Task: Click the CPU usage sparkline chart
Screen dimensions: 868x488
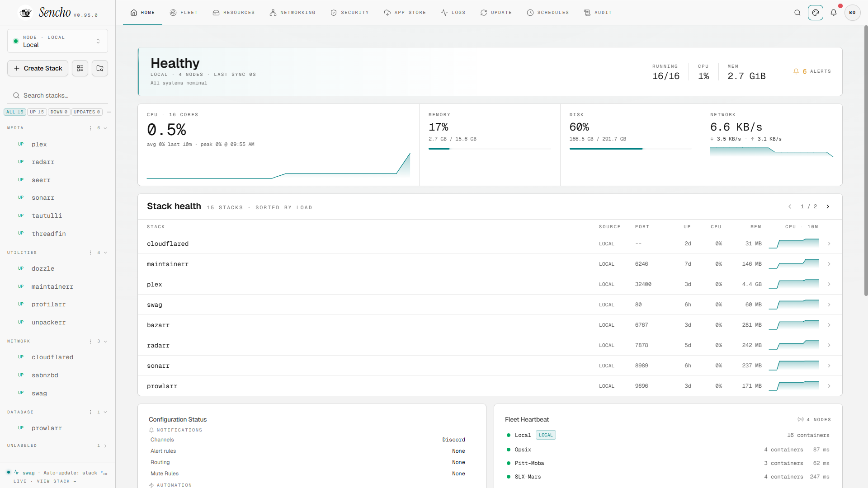Action: click(x=278, y=165)
